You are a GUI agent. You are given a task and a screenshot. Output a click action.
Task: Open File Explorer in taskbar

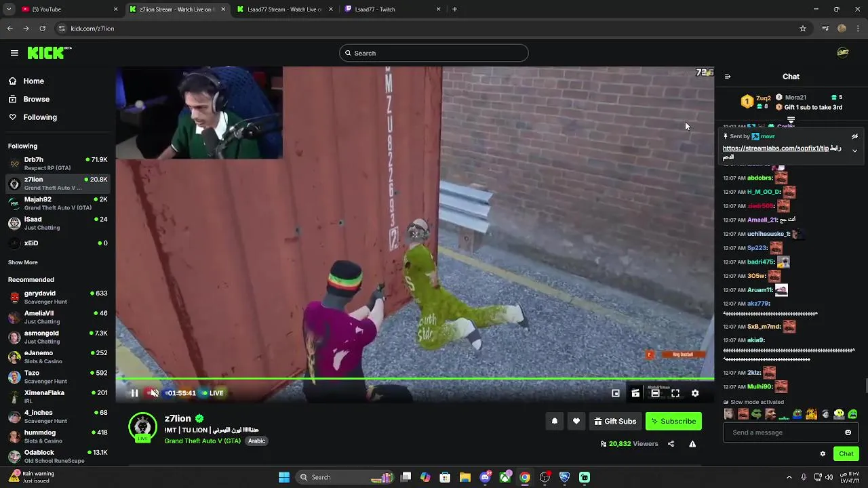click(465, 477)
